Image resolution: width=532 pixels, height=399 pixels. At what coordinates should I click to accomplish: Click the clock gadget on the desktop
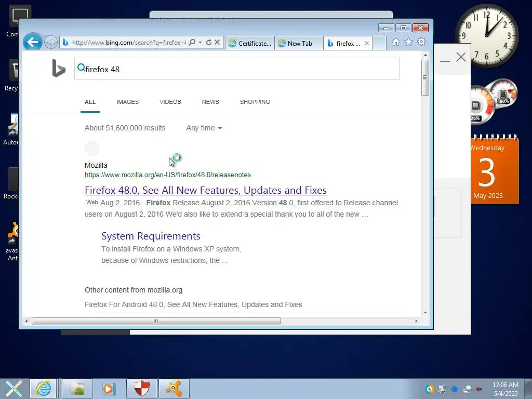pyautogui.click(x=487, y=35)
